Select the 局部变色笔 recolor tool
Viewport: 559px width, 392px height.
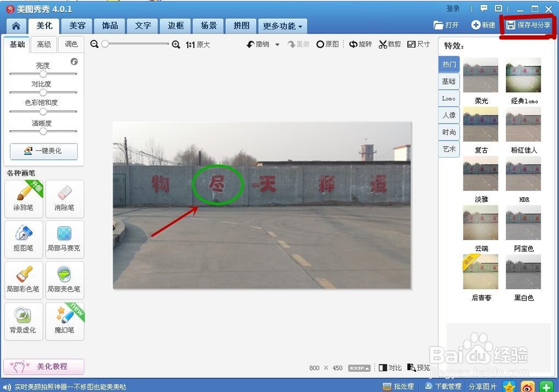(x=64, y=280)
